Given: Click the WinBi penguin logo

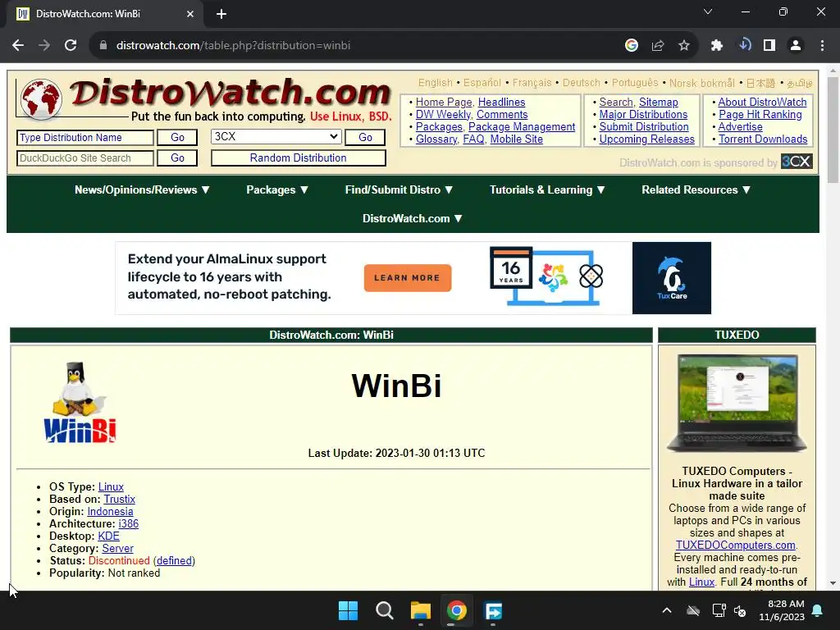Looking at the screenshot, I should [x=80, y=403].
